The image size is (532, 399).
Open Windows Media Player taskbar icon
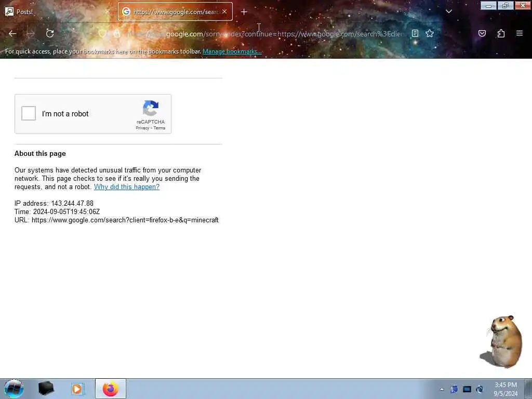click(77, 389)
